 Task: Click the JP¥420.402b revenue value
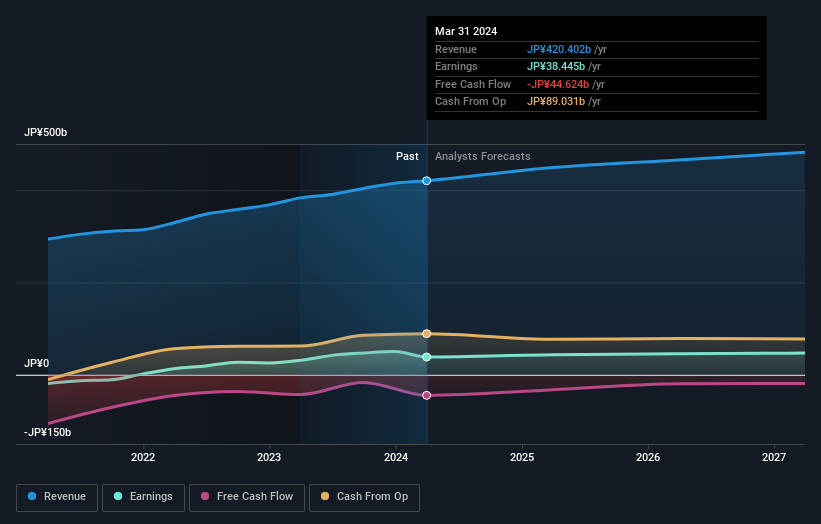(x=559, y=49)
